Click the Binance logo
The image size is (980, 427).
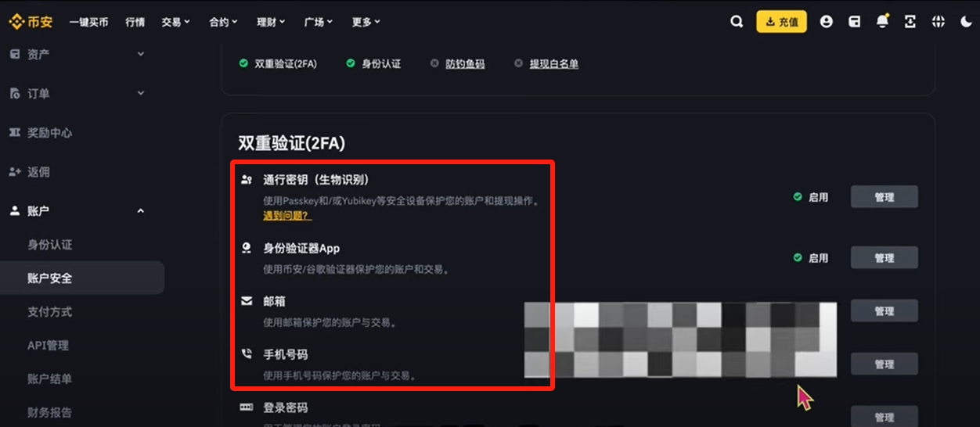[x=31, y=22]
